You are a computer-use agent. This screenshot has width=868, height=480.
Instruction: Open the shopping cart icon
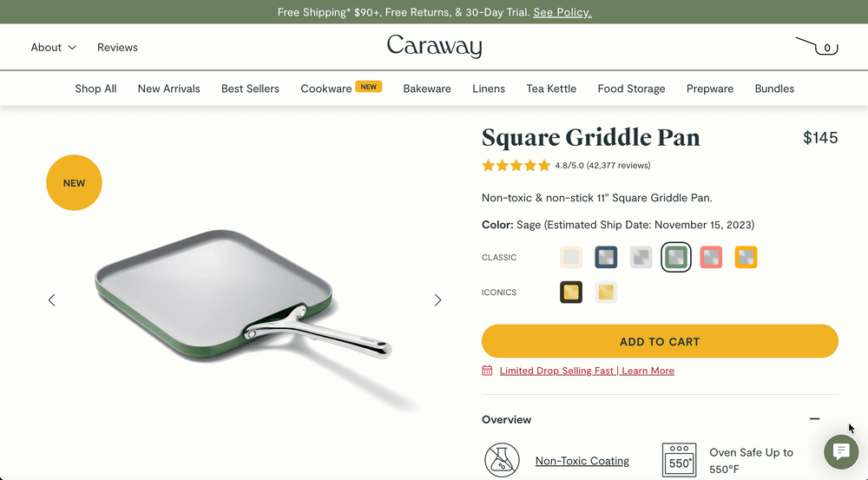click(x=817, y=47)
